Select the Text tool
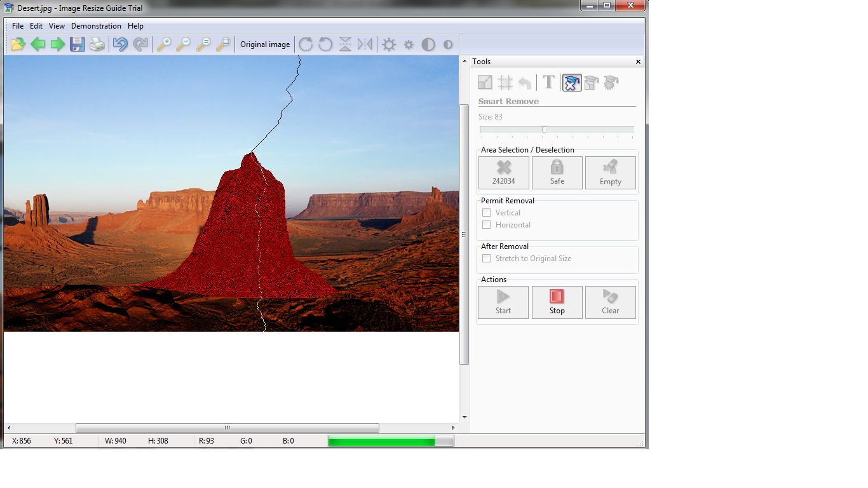 coord(548,82)
